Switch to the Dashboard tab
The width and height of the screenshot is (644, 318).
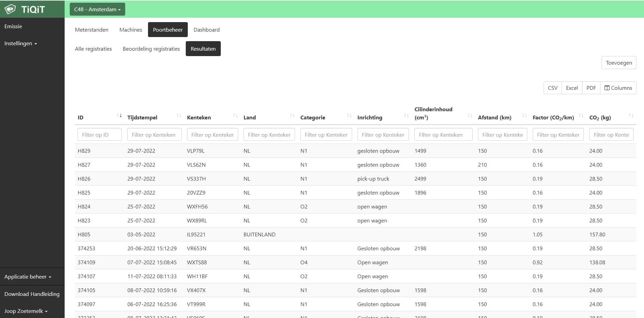pyautogui.click(x=207, y=30)
